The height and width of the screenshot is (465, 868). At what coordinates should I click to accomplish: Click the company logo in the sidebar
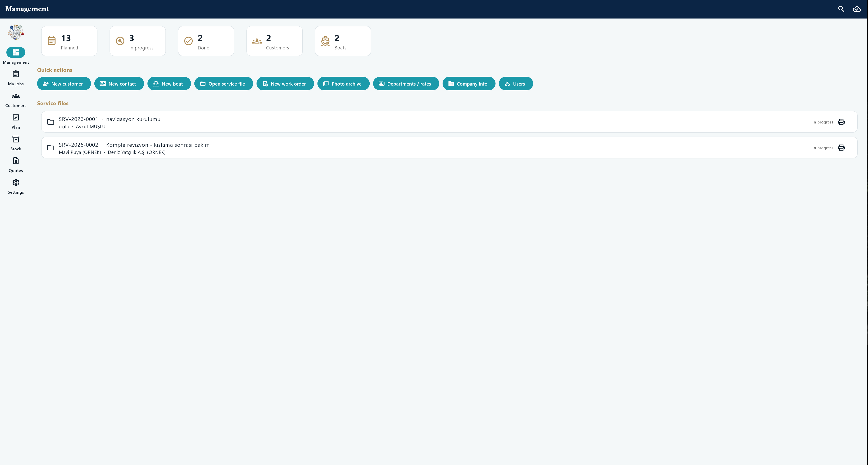click(x=16, y=32)
